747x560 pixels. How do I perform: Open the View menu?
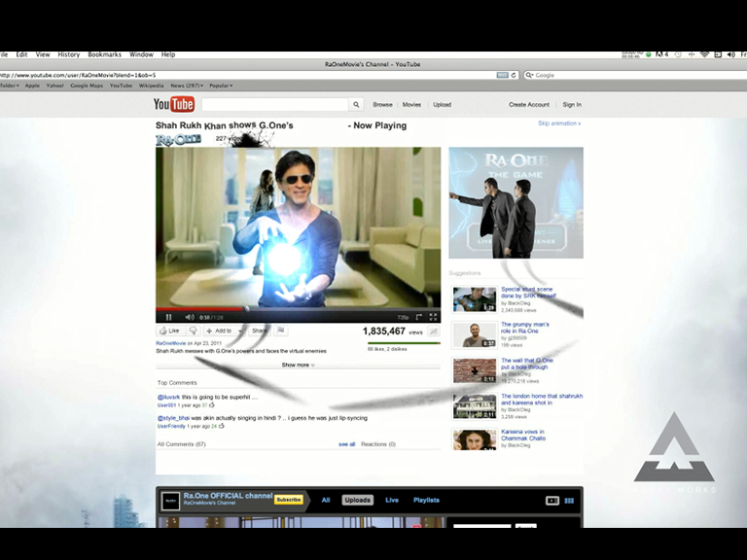(43, 54)
